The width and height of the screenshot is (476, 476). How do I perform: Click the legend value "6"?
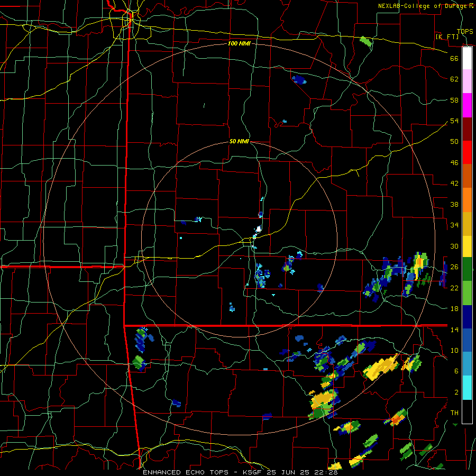tap(456, 371)
